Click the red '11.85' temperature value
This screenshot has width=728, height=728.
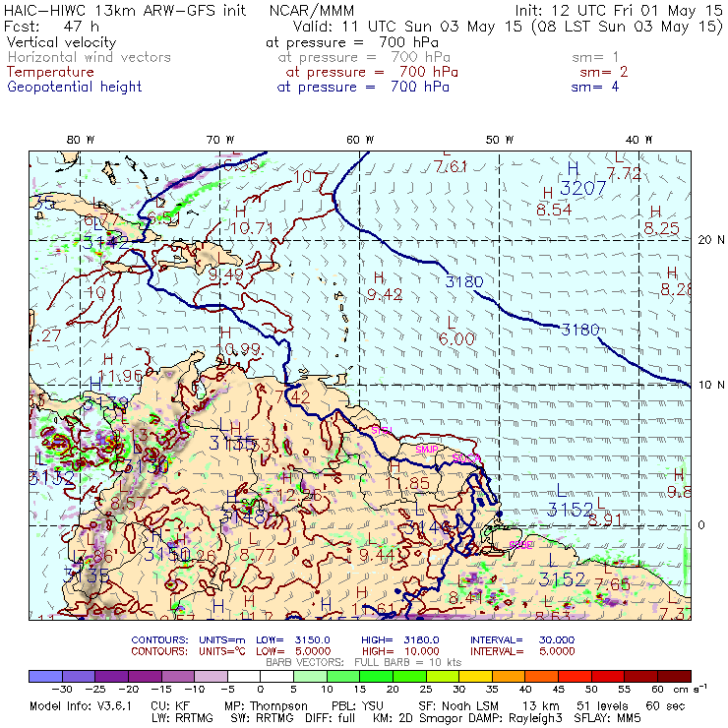[407, 483]
